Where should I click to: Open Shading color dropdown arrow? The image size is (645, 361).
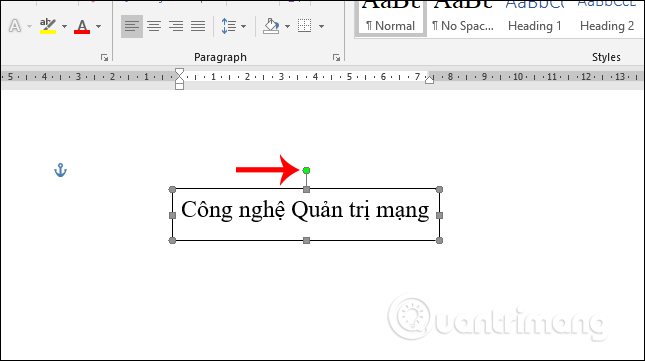point(288,27)
